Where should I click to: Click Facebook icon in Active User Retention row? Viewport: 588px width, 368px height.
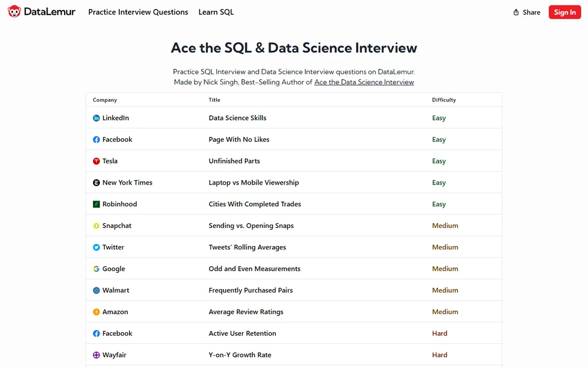pyautogui.click(x=96, y=333)
